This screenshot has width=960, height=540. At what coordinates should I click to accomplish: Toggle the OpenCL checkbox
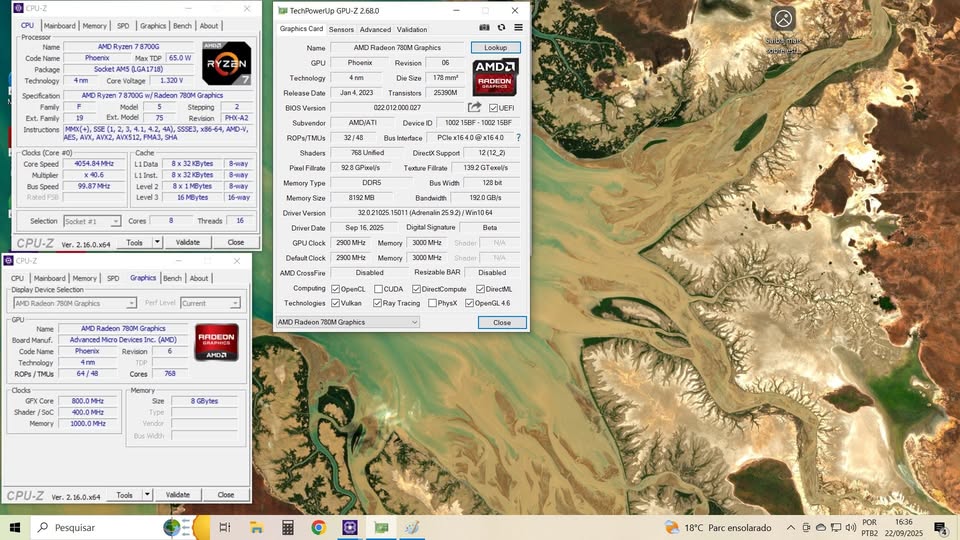[x=335, y=289]
